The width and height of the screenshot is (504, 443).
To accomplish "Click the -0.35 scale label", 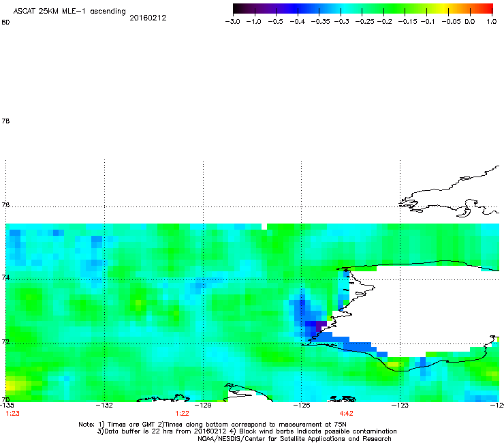I will 320,22.
